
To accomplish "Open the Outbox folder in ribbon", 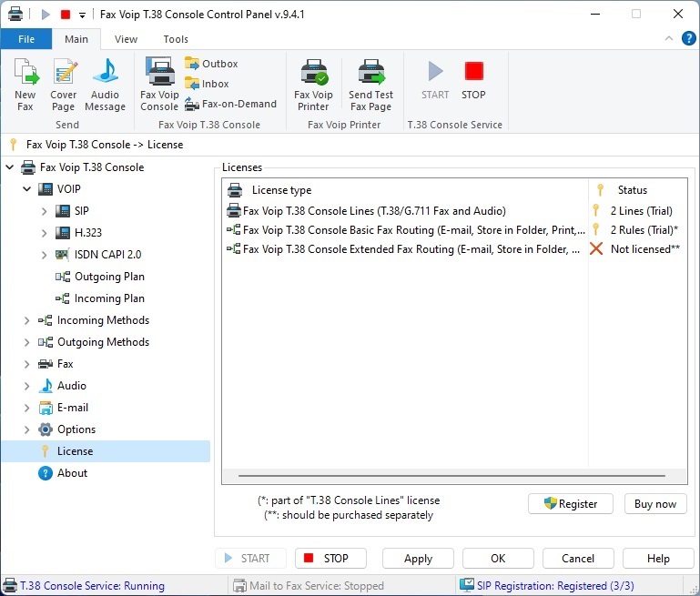I will point(211,64).
